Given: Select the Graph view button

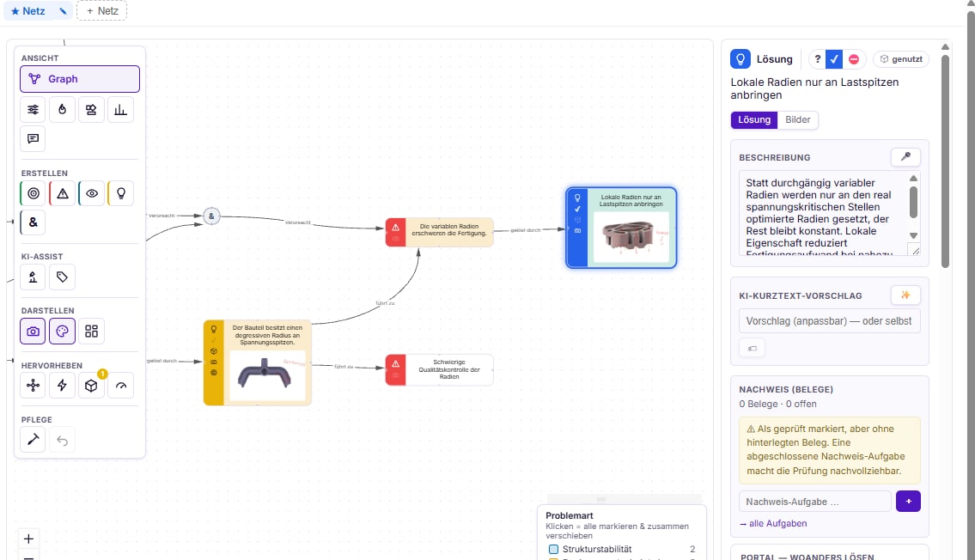Looking at the screenshot, I should 80,79.
